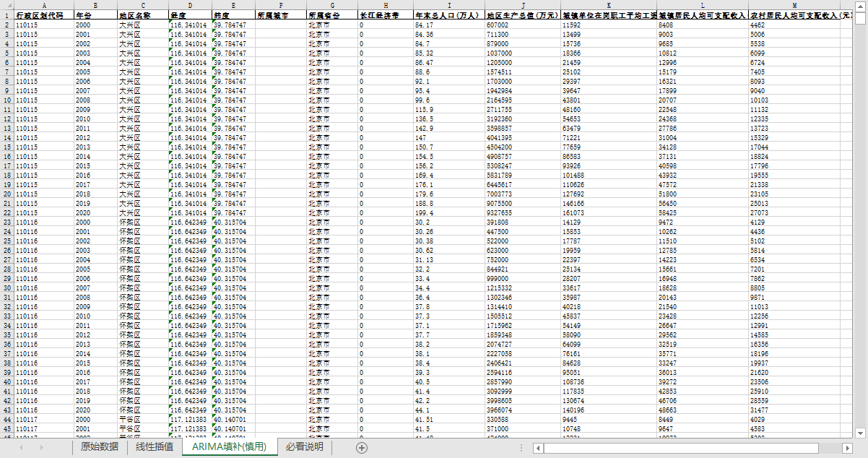This screenshot has width=868, height=458.
Task: Click the select-all corner box
Action: (6, 5)
